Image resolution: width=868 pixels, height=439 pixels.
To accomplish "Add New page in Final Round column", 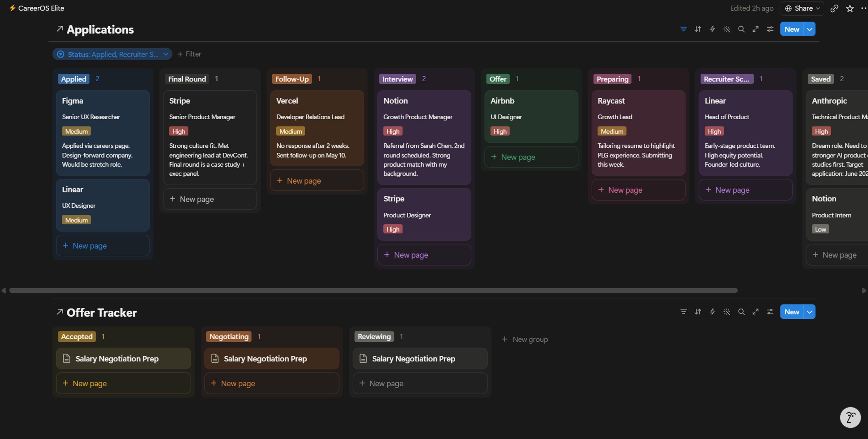I will click(x=210, y=199).
